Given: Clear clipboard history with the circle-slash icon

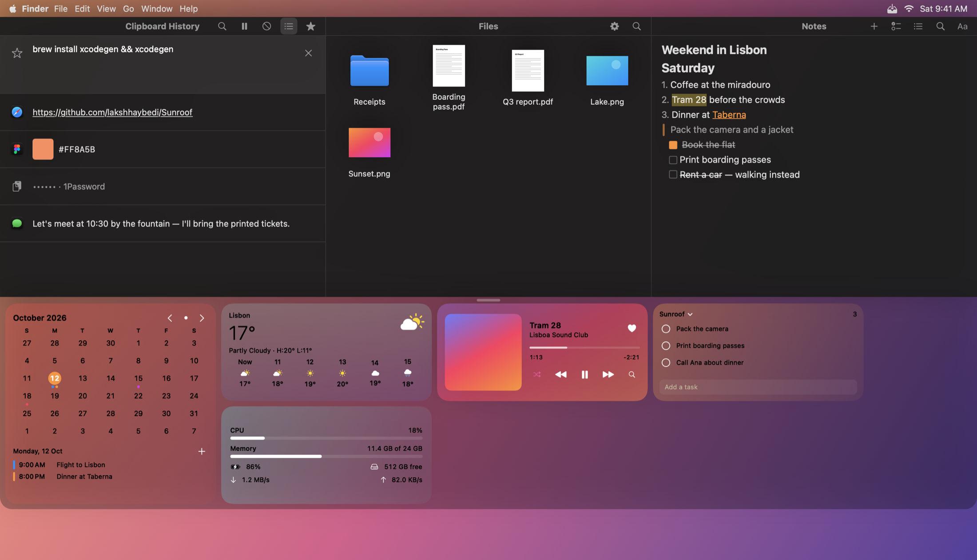Looking at the screenshot, I should [x=266, y=26].
